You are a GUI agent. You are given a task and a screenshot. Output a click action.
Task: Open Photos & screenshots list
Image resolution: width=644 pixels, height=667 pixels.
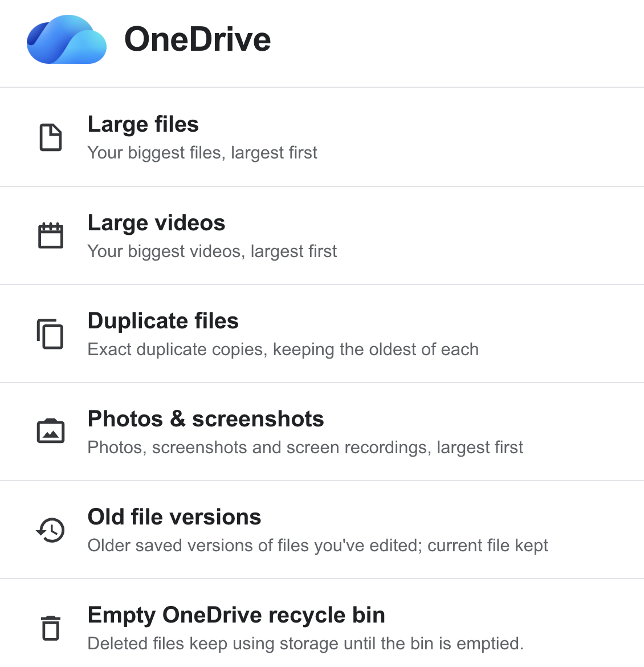(322, 432)
